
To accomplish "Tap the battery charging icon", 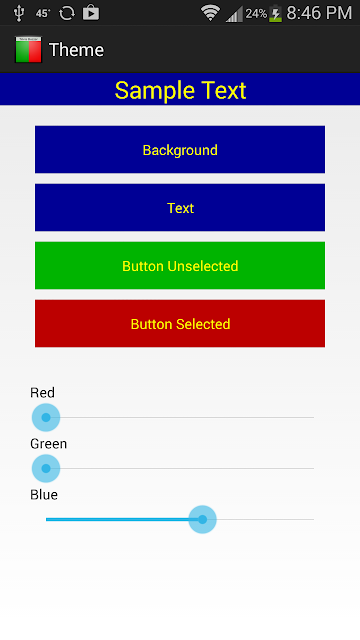I will point(276,14).
